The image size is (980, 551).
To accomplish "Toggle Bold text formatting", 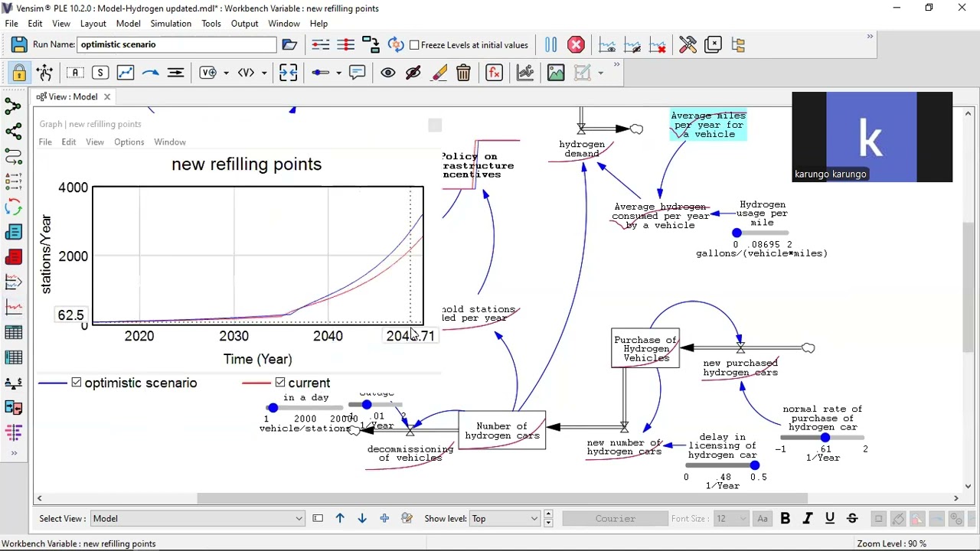I will pyautogui.click(x=785, y=519).
